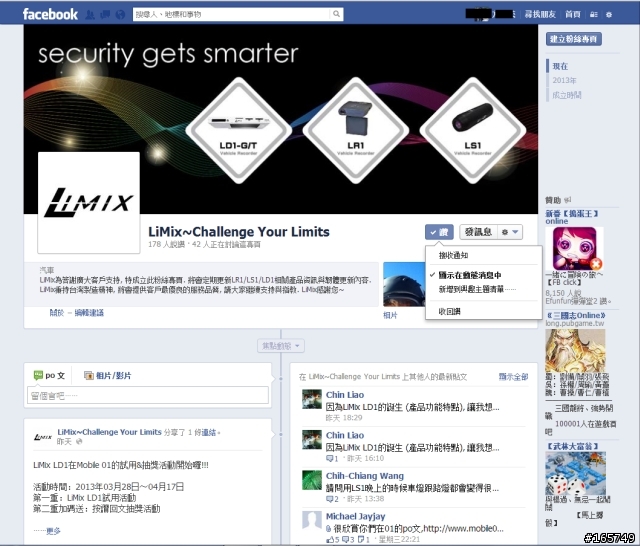Click 贊助 sponsored heading icon
Screen dimensions: 640x546
point(568,200)
